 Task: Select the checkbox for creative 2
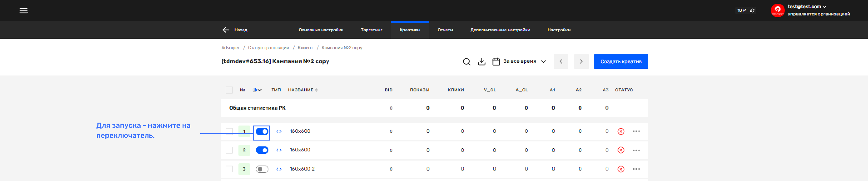tap(229, 150)
